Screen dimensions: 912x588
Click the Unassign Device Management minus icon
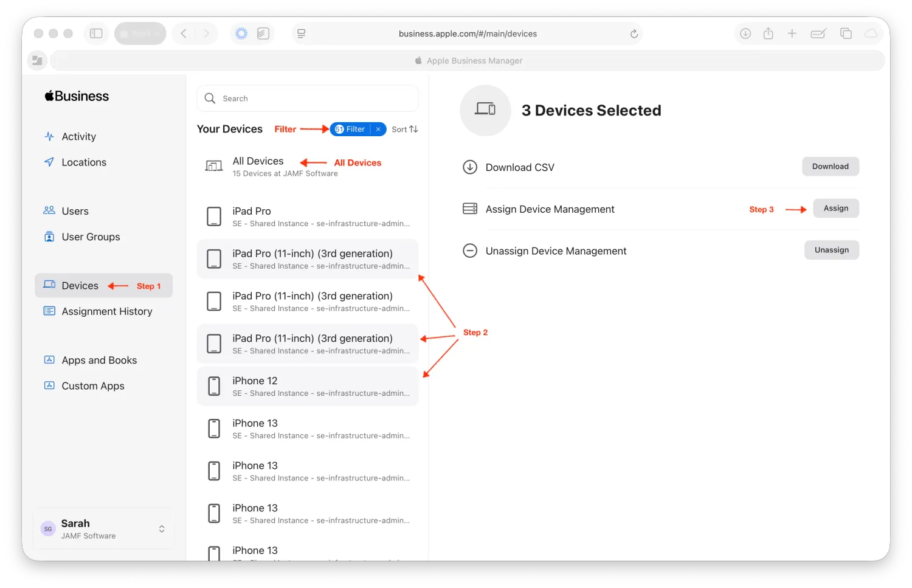pos(469,250)
